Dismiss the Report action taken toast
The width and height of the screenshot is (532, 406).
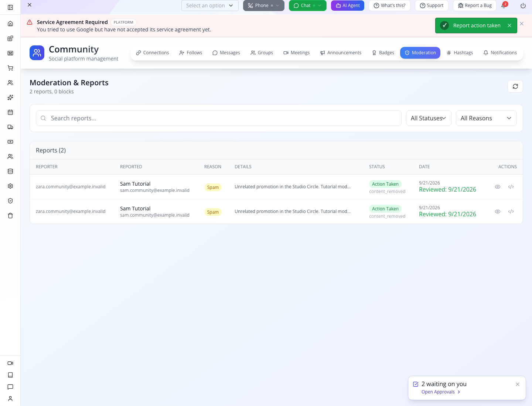[509, 25]
